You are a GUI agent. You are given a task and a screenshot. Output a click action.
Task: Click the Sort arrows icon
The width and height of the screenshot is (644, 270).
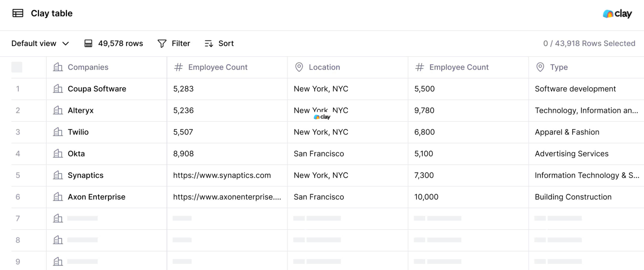[209, 43]
